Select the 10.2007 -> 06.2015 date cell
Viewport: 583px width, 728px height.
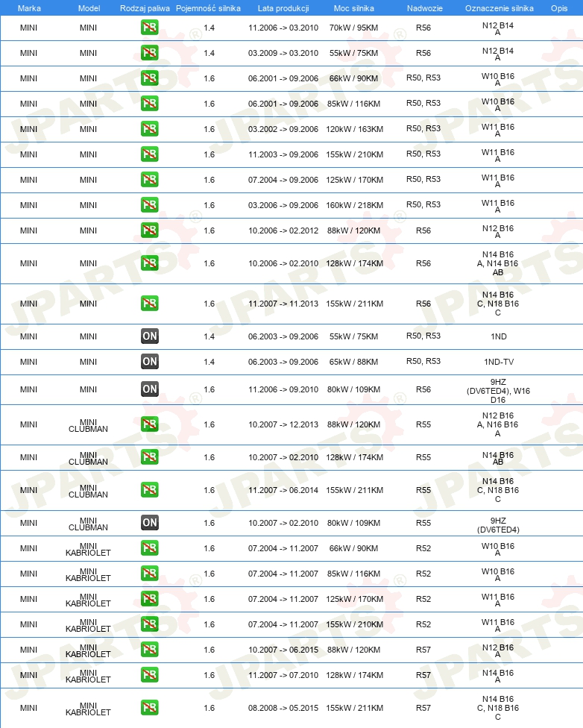point(283,650)
